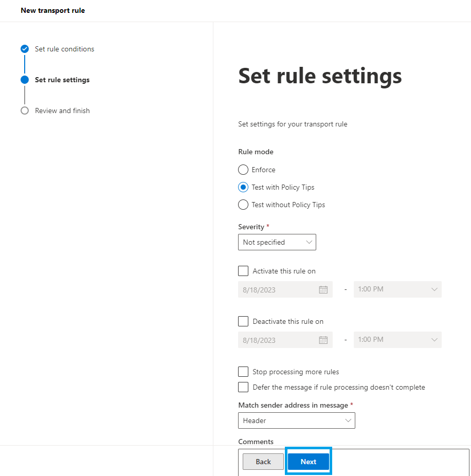
Task: Go to Set rule conditions step
Action: point(64,49)
